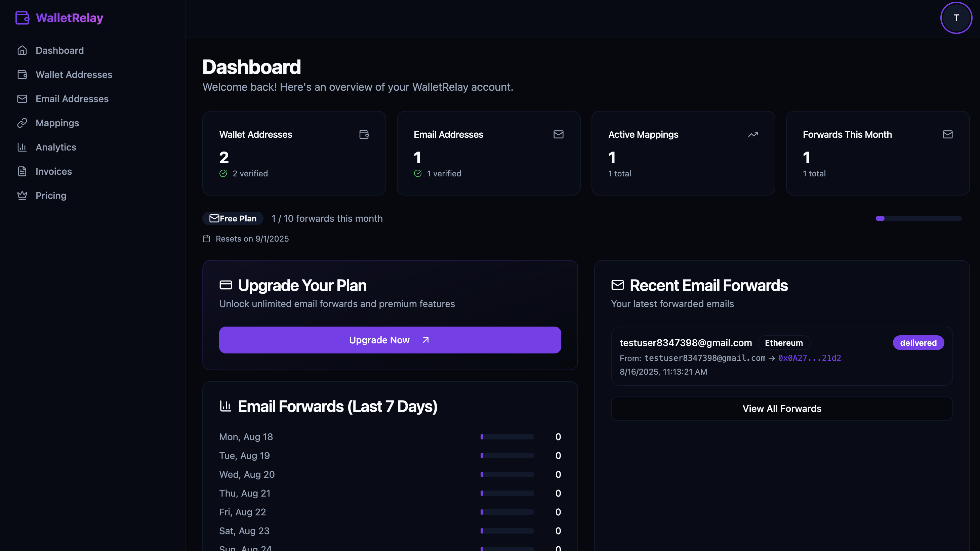Click the Ethereum network tag
Image resolution: width=980 pixels, height=551 pixels.
(x=784, y=343)
